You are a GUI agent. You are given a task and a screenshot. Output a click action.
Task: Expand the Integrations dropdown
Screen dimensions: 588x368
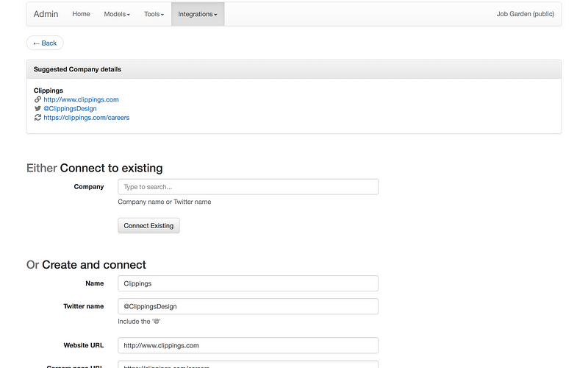click(198, 14)
